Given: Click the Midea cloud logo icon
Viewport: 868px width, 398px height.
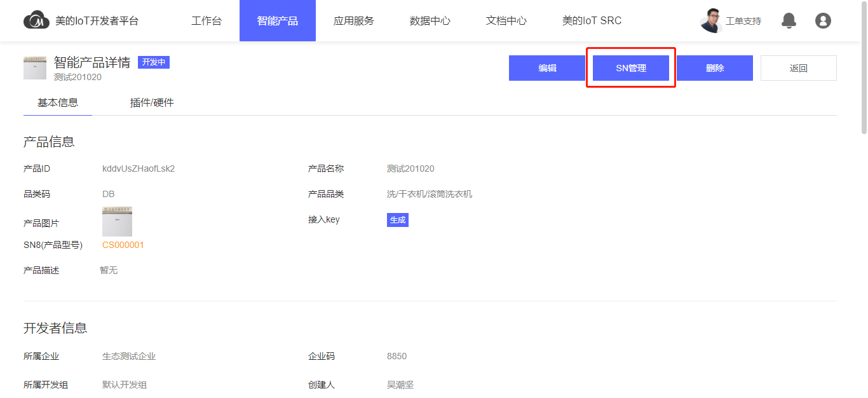Looking at the screenshot, I should (x=36, y=20).
